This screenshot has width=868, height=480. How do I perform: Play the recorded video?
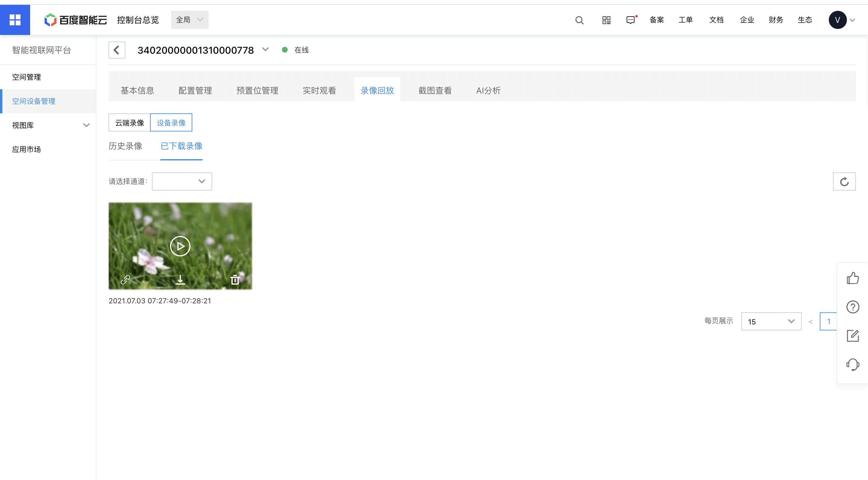180,246
